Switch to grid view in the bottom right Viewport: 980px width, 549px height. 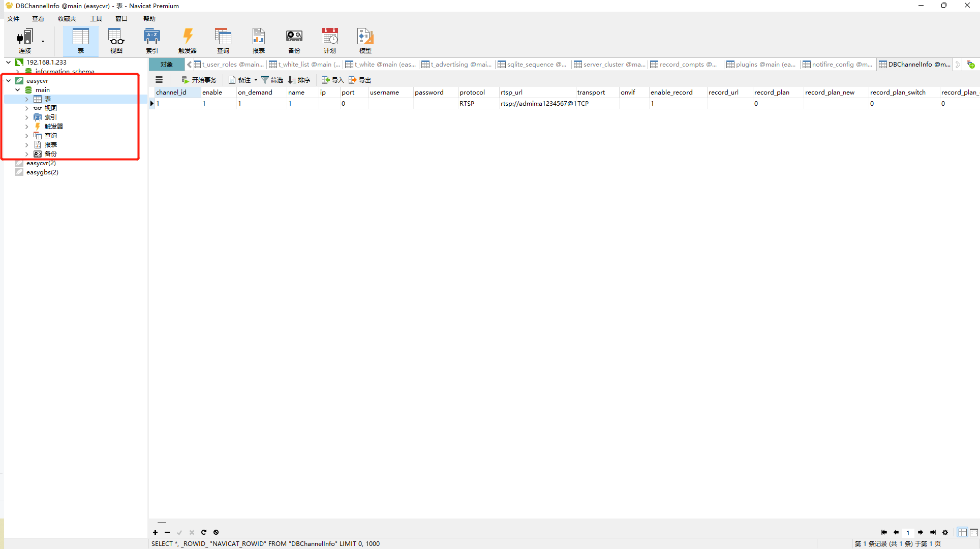(962, 532)
